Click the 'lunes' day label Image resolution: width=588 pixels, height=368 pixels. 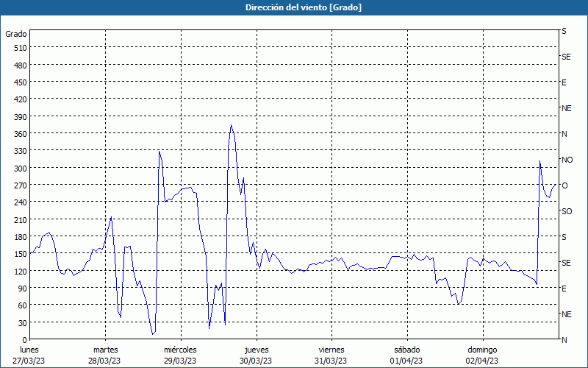[29, 350]
